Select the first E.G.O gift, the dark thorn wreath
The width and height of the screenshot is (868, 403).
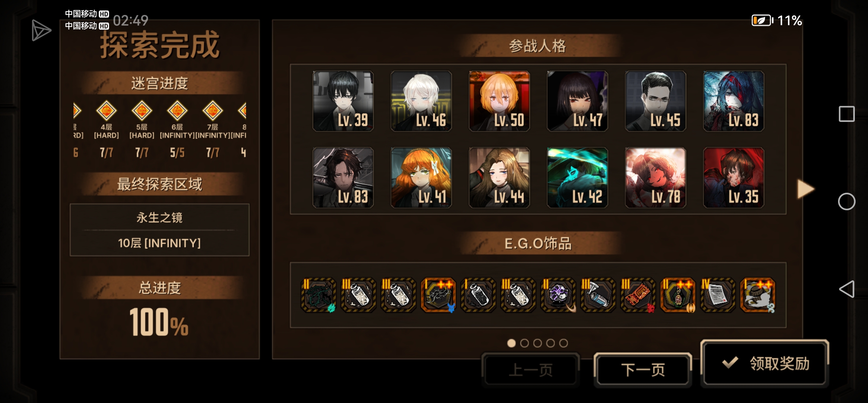319,295
